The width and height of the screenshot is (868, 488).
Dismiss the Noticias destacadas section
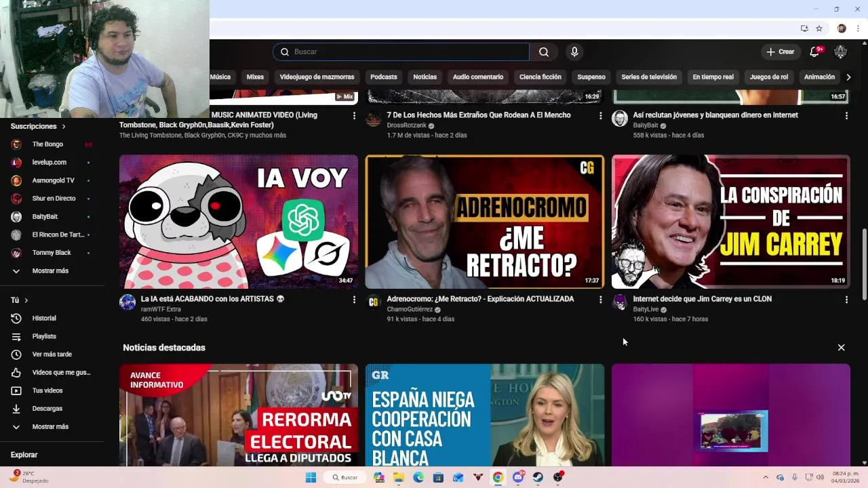pyautogui.click(x=841, y=348)
